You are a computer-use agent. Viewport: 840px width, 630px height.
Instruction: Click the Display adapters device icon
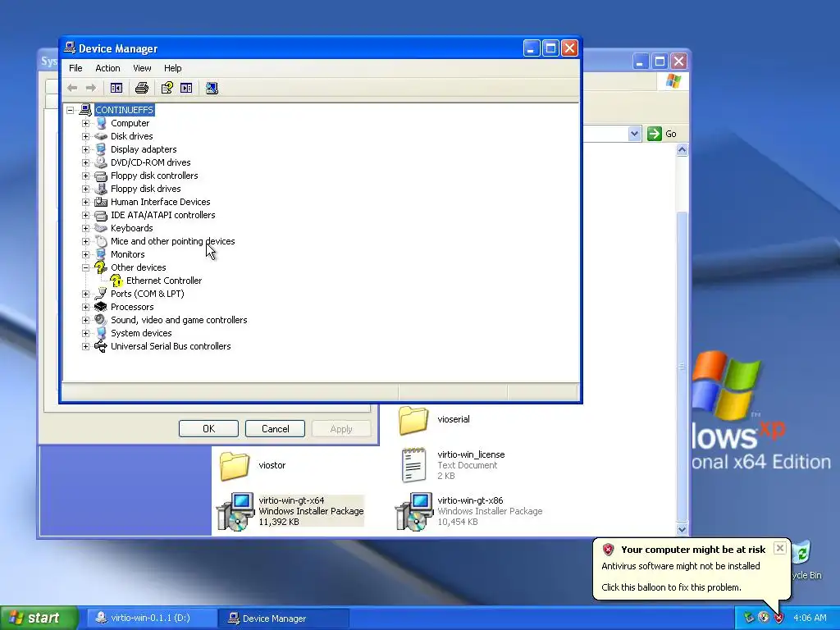pyautogui.click(x=101, y=149)
